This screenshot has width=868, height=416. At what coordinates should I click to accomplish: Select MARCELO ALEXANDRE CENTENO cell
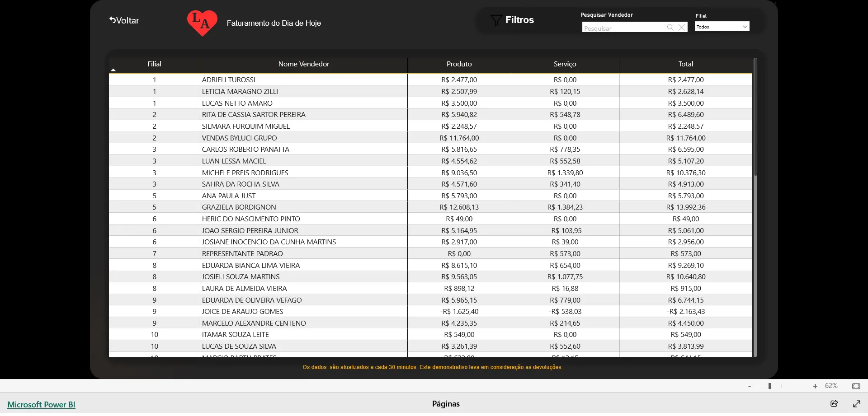coord(303,323)
